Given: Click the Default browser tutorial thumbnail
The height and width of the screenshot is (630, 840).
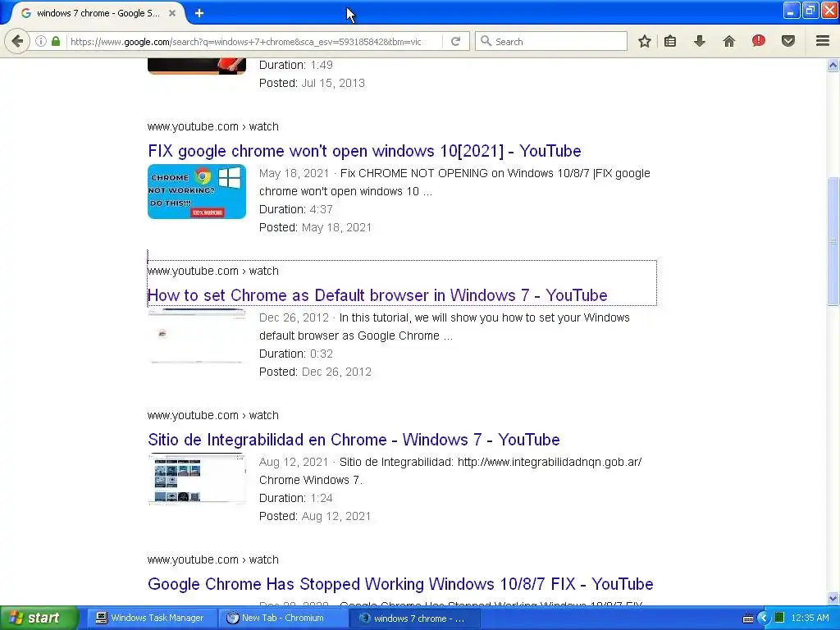Looking at the screenshot, I should 197,336.
